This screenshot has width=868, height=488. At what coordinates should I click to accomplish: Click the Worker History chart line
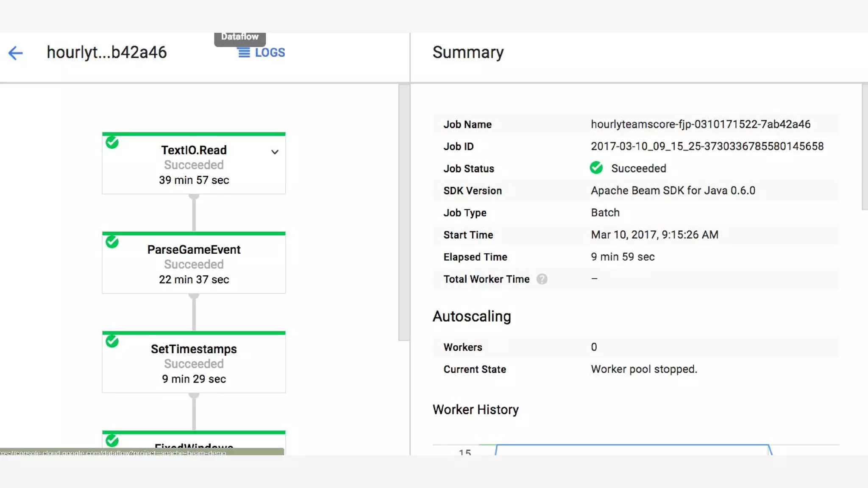pos(632,445)
